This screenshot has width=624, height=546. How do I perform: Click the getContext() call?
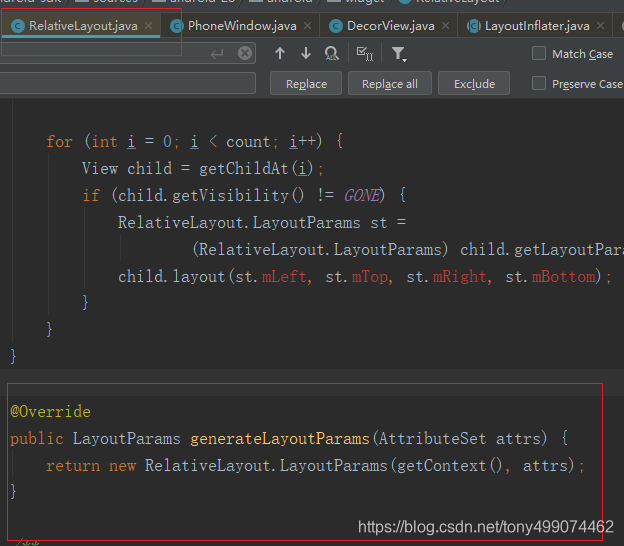click(x=450, y=466)
